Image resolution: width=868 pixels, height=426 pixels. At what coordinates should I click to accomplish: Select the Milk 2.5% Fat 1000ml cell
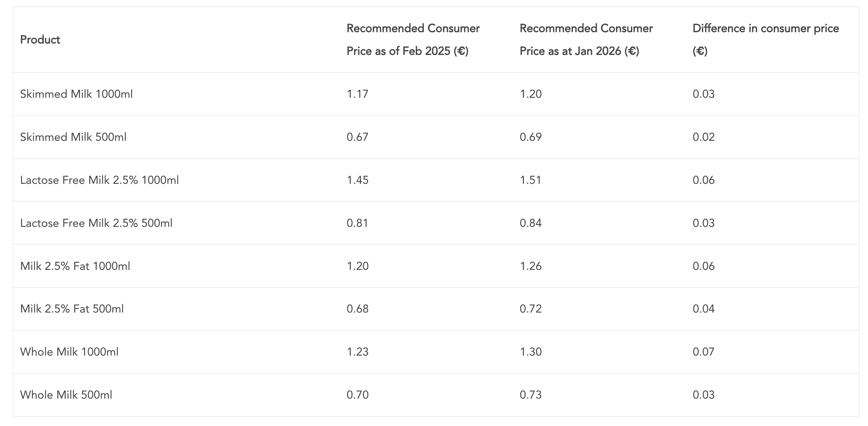pos(75,266)
